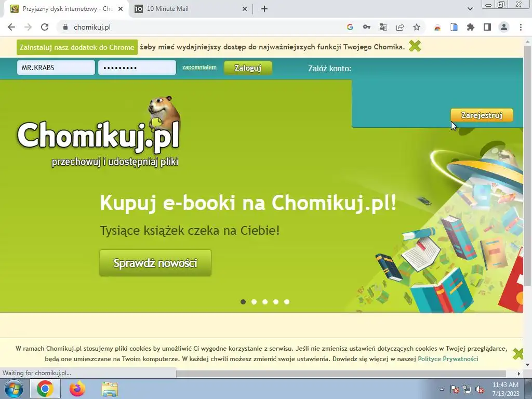The image size is (532, 399).
Task: Launch Firefox from the taskbar
Action: (x=77, y=389)
